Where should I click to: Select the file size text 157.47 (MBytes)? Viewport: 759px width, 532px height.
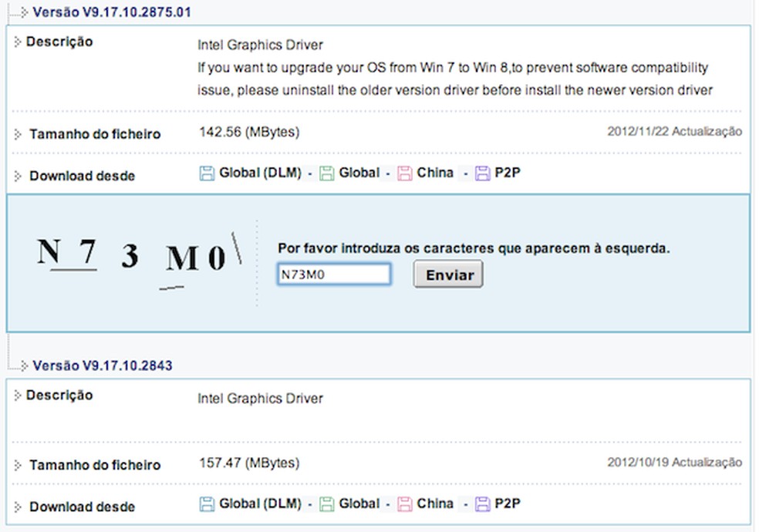tap(249, 463)
